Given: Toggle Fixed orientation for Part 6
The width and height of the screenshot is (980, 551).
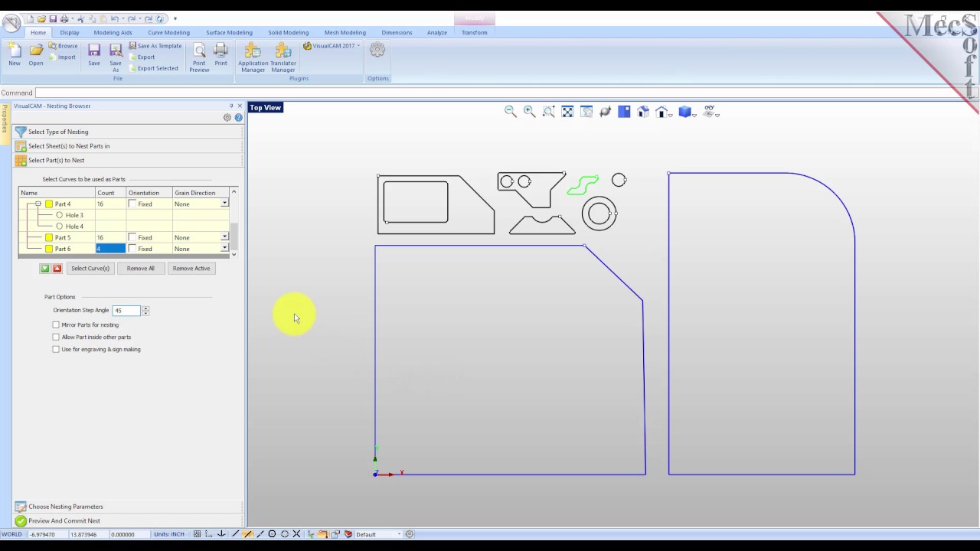Looking at the screenshot, I should pos(132,249).
